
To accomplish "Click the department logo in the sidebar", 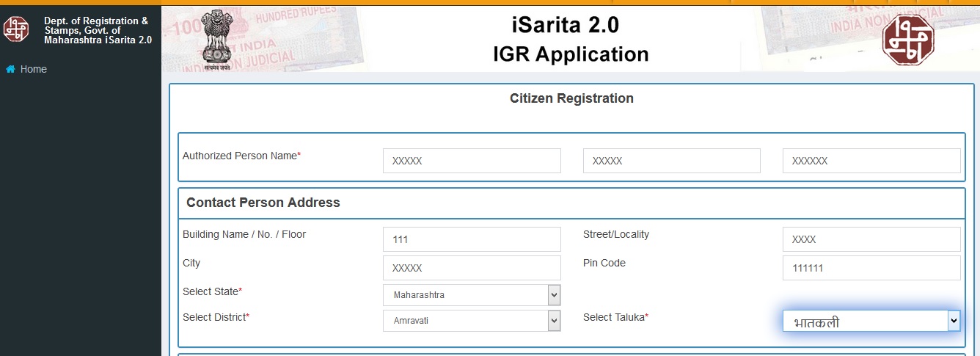I will pos(16,30).
